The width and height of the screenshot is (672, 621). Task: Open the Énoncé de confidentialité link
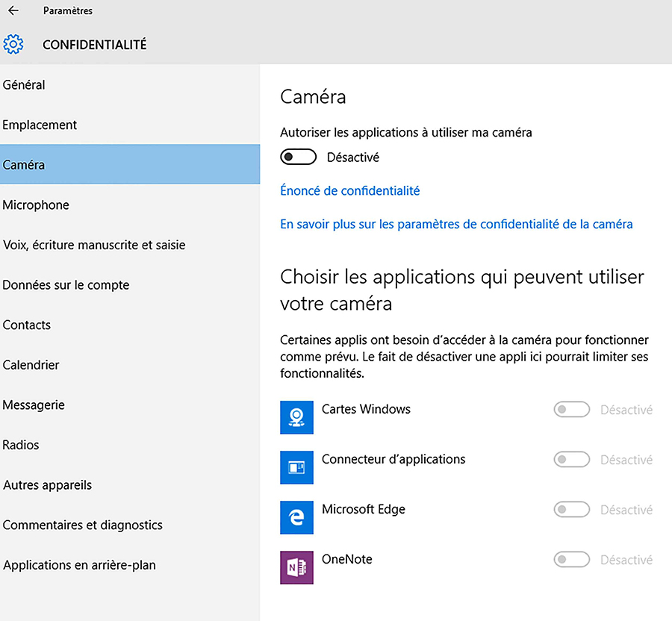[x=349, y=190]
